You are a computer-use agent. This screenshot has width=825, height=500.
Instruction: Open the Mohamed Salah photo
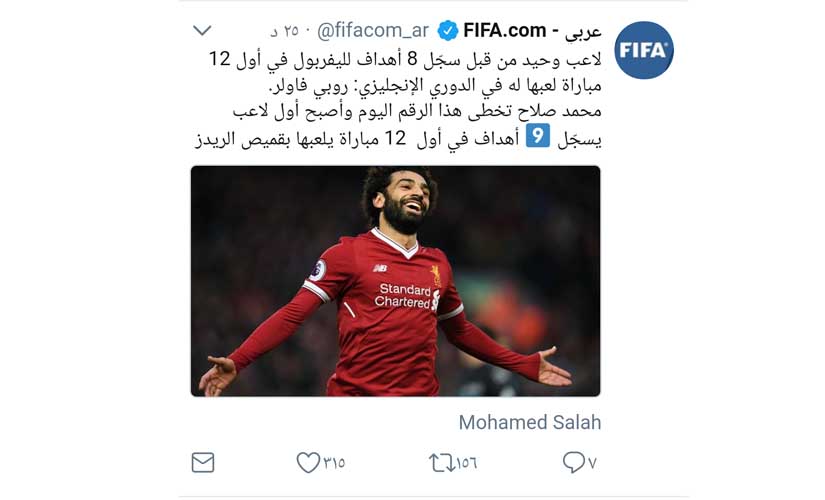coord(395,281)
